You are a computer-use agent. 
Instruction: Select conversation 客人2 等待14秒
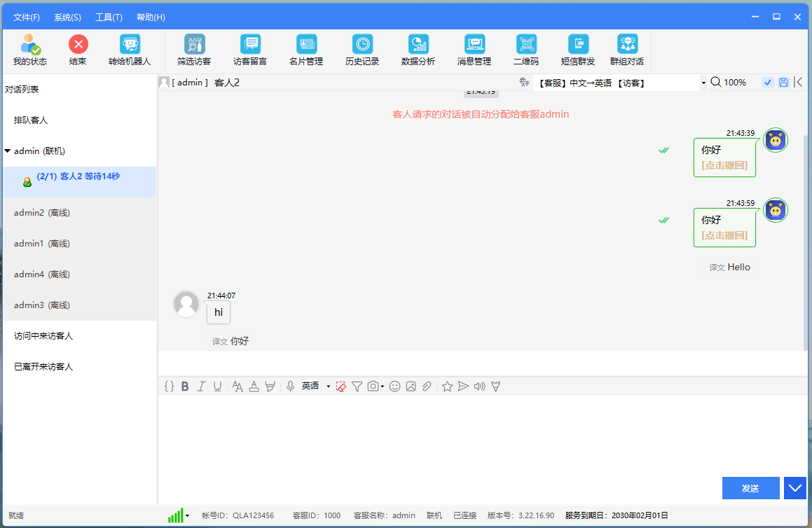click(80, 181)
